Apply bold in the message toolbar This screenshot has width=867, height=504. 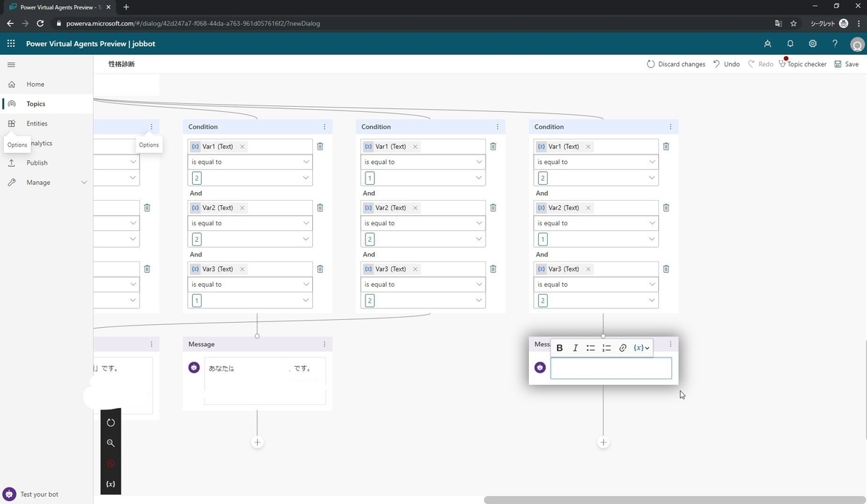tap(559, 348)
